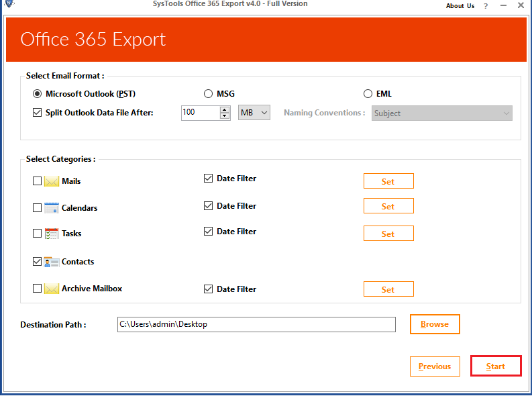Start the export process
The height and width of the screenshot is (396, 532).
click(496, 366)
